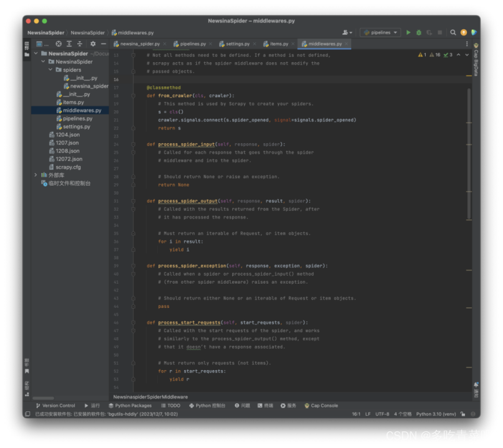Collapse the inner NewsinaSpider folder

tap(44, 62)
